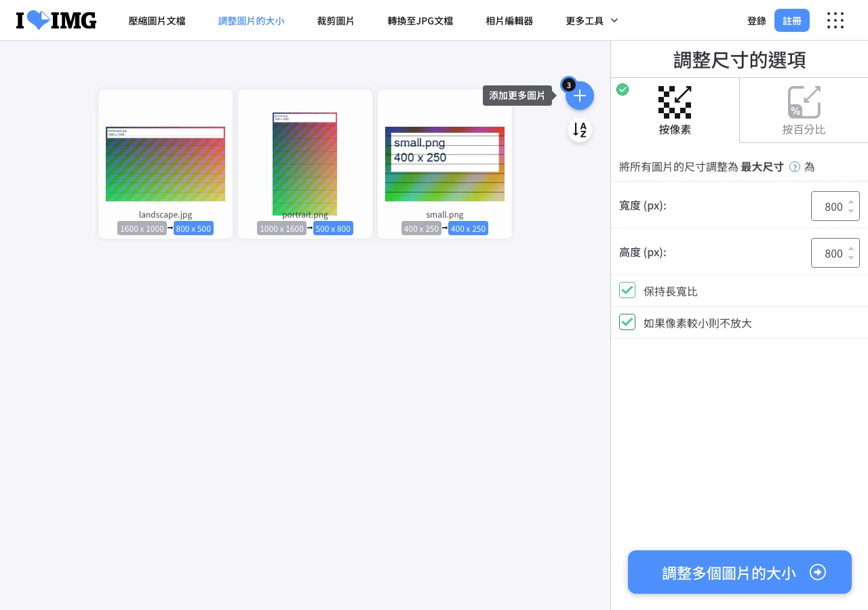Increase the height value with the up arrow
This screenshot has height=610, width=868.
pyautogui.click(x=851, y=249)
